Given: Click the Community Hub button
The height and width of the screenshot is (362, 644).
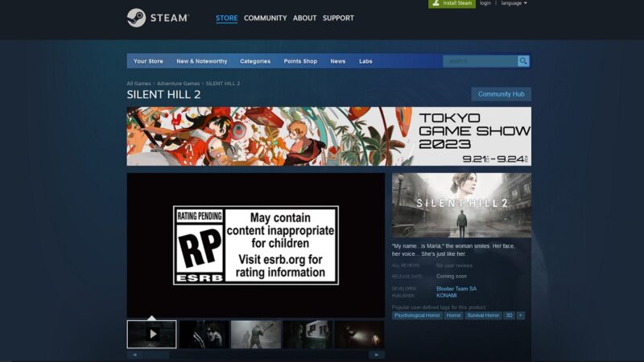Looking at the screenshot, I should 501,94.
